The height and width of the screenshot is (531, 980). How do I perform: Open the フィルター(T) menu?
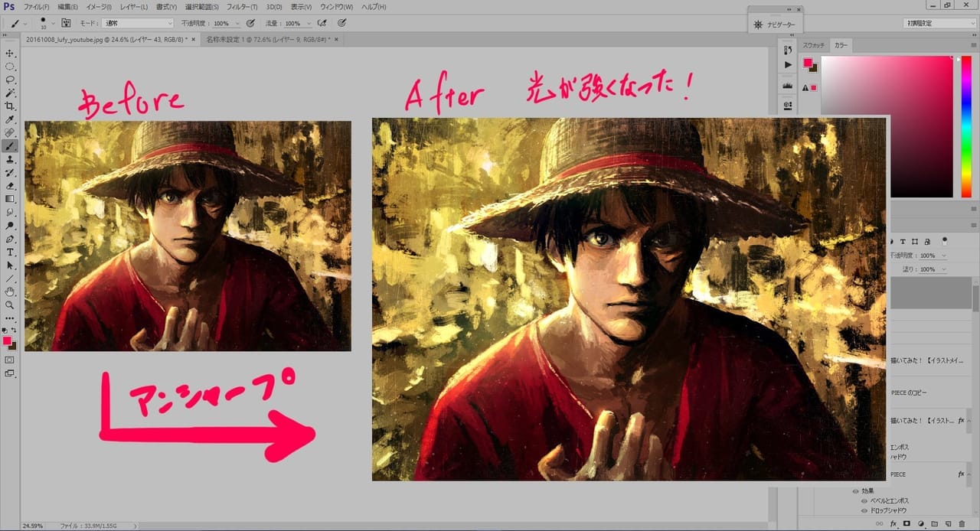point(243,7)
